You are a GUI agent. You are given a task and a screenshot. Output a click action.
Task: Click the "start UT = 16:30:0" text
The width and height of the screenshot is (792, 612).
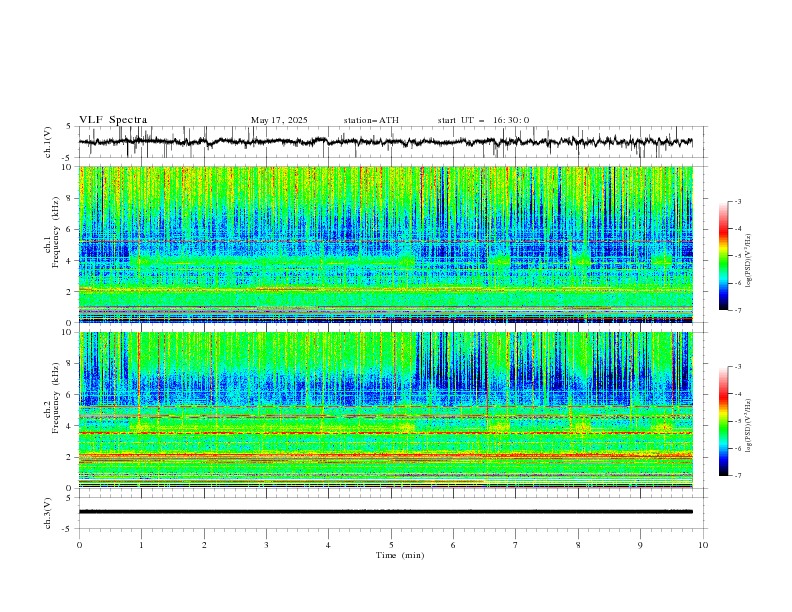(483, 120)
